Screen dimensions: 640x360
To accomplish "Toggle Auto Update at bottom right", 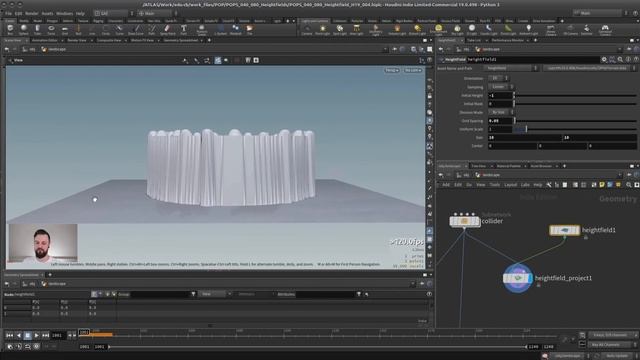I will tap(617, 356).
